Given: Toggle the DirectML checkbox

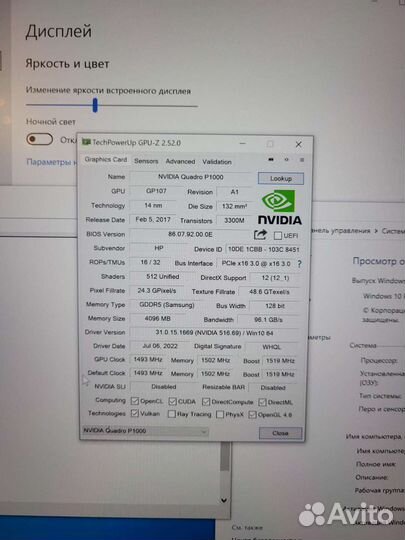Looking at the screenshot, I should (262, 402).
